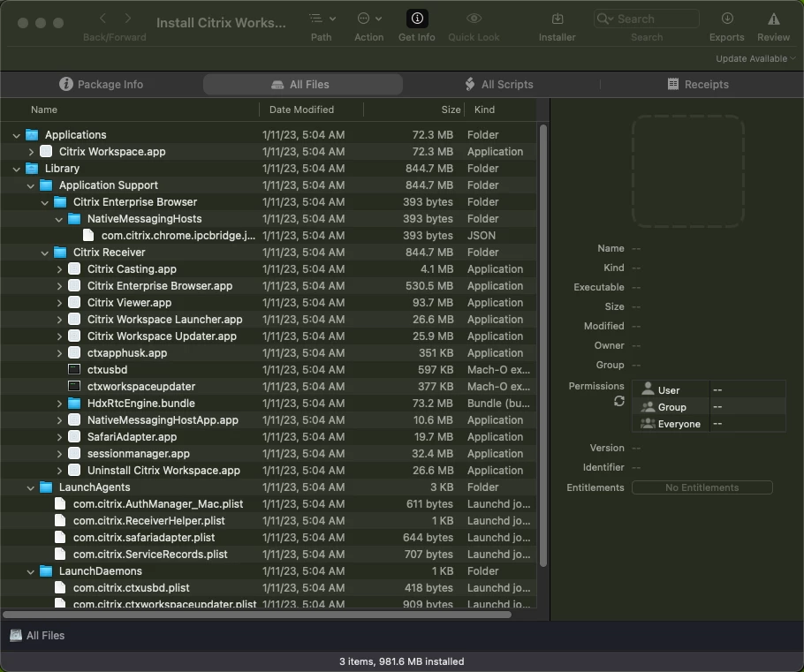Click the vertical scrollbar of file list
Image resolution: width=804 pixels, height=672 pixels.
click(x=543, y=345)
